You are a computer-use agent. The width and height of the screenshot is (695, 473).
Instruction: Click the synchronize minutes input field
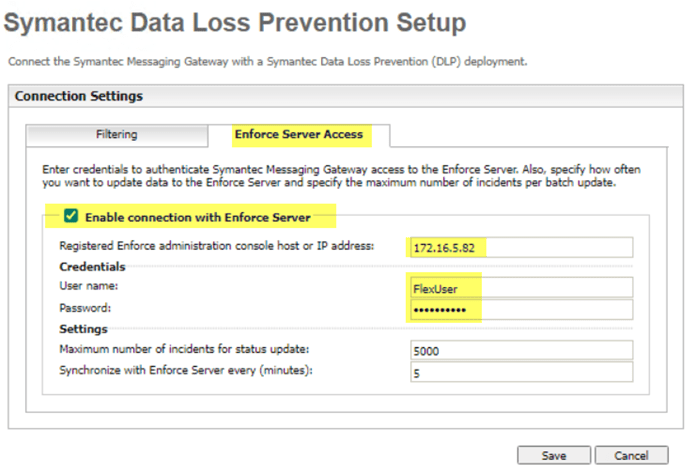[521, 372]
